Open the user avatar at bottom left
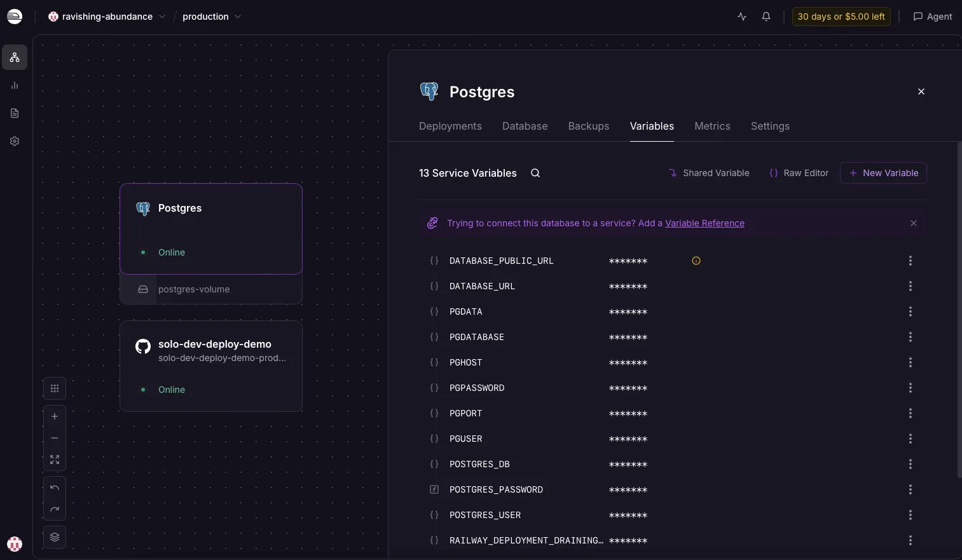962x560 pixels. click(15, 544)
